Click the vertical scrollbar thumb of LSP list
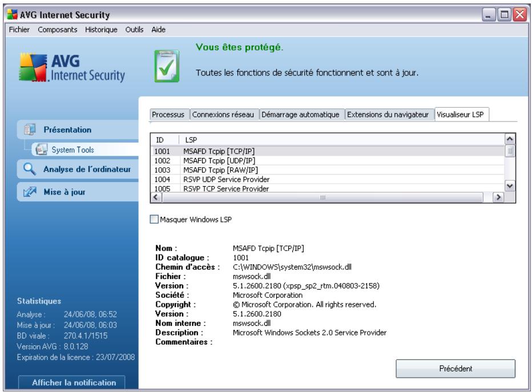The image size is (532, 392). [510, 151]
